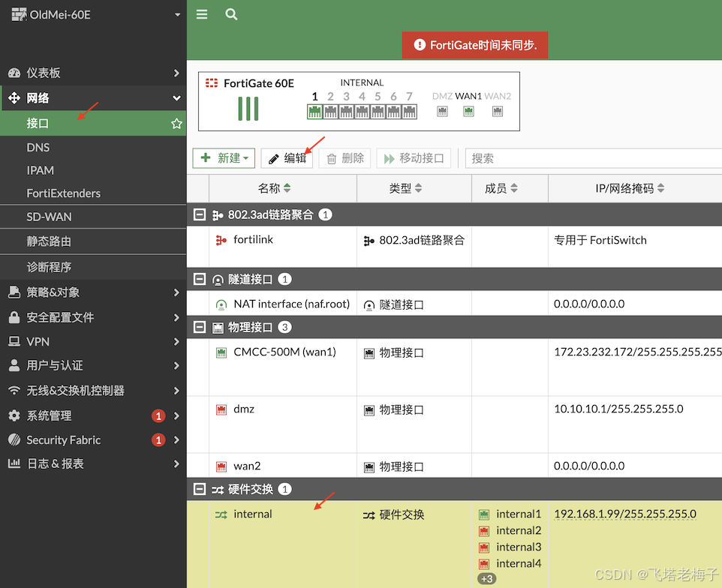Click the 删除 delete button
The height and width of the screenshot is (588, 722).
pyautogui.click(x=345, y=158)
